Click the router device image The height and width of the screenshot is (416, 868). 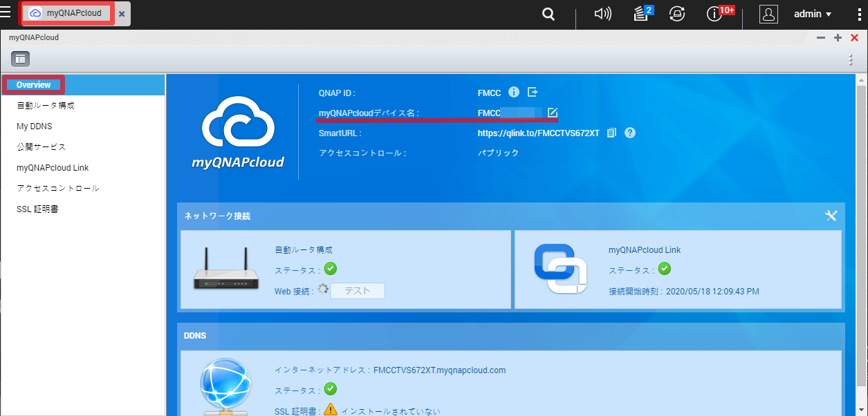(x=225, y=270)
